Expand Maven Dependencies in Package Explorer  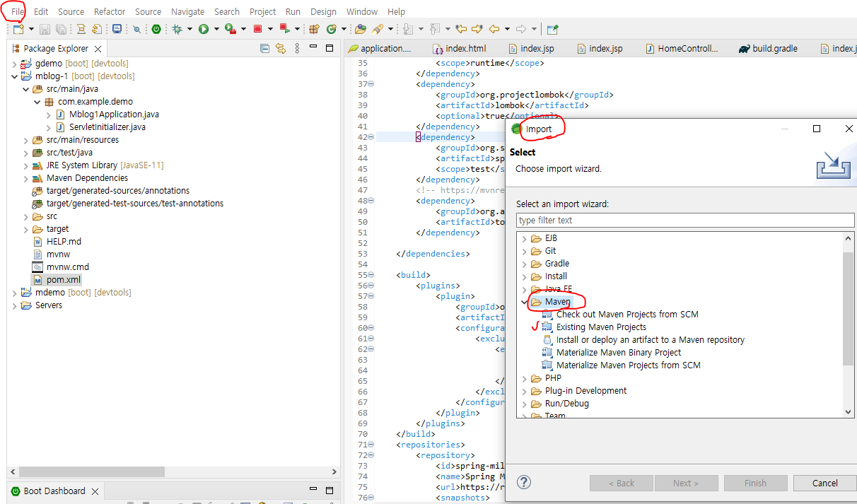click(26, 178)
